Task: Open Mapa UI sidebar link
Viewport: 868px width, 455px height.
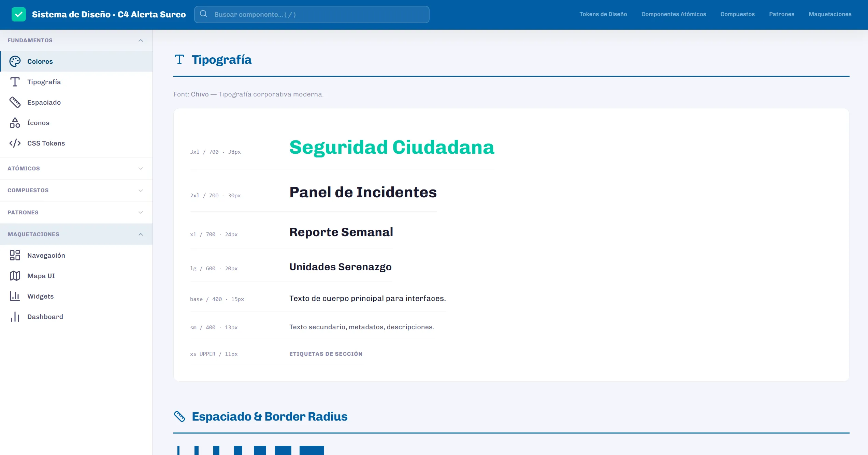Action: [76, 276]
